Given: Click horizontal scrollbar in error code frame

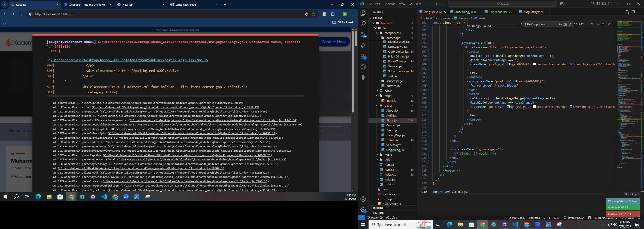Looking at the screenshot, I should tap(175, 96).
